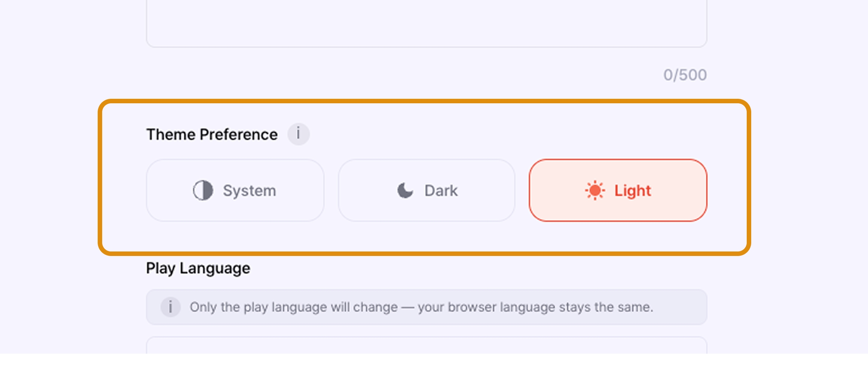
Task: Click the 0/500 character counter
Action: pyautogui.click(x=685, y=75)
